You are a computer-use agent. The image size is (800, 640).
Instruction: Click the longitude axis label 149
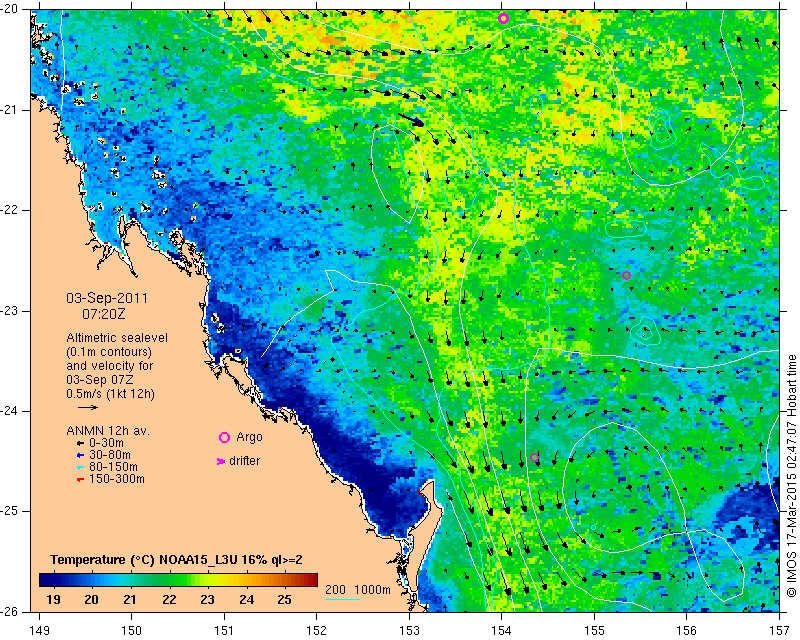click(39, 630)
